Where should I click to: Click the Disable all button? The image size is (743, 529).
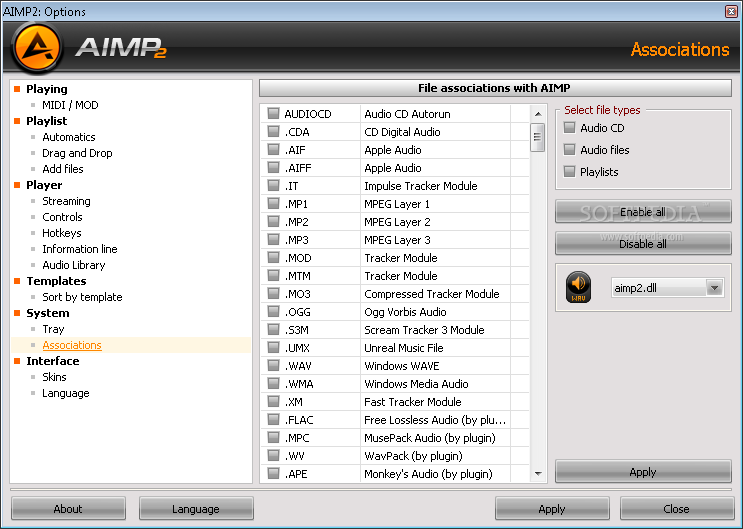pyautogui.click(x=643, y=244)
